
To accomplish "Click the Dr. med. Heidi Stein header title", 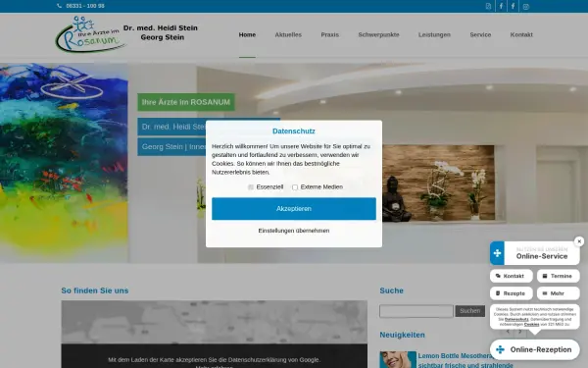I will coord(161,28).
